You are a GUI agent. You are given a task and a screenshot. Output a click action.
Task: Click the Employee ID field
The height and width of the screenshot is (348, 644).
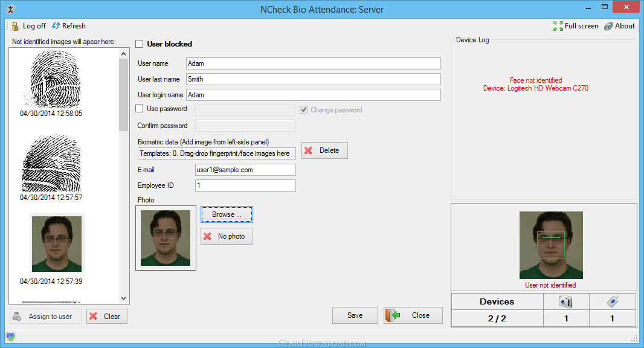245,185
